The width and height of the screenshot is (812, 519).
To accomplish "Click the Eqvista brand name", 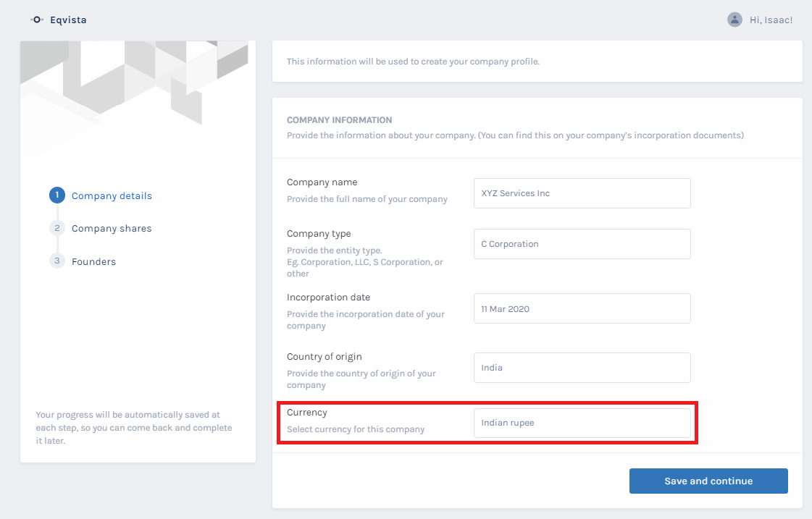I will pos(68,20).
